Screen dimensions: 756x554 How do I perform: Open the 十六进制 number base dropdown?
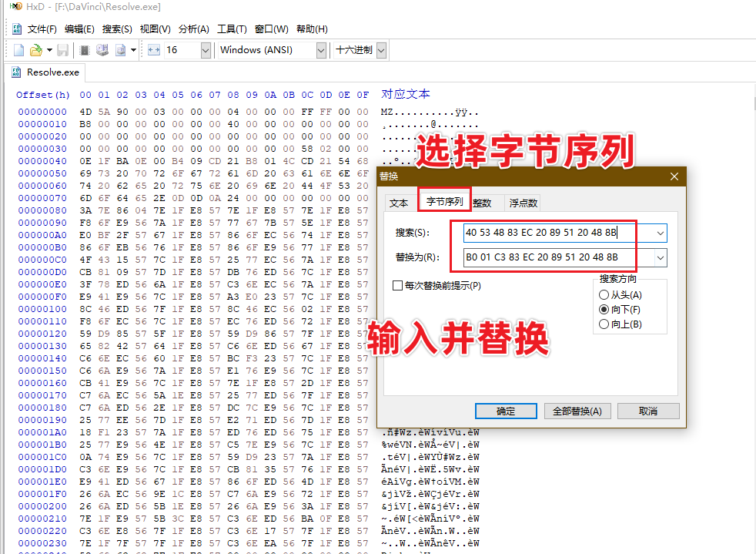[381, 50]
